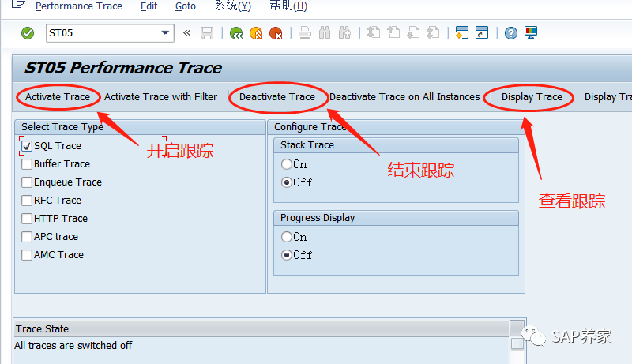Viewport: 632px width, 364px height.
Task: Click the Find Next binoculars icon
Action: tap(344, 32)
